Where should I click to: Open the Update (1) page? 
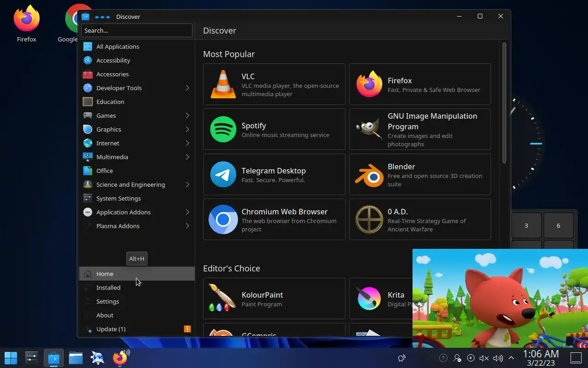pos(137,329)
